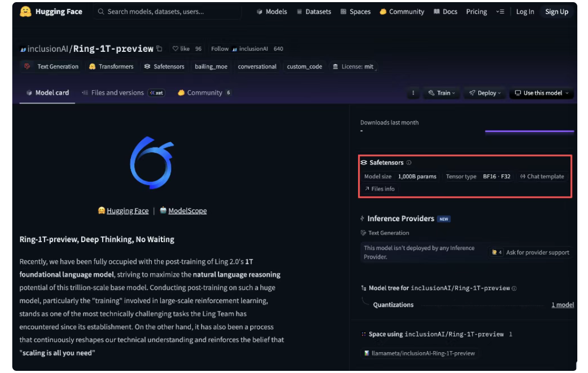Copy model name with the copy icon
The width and height of the screenshot is (588, 373).
[159, 49]
